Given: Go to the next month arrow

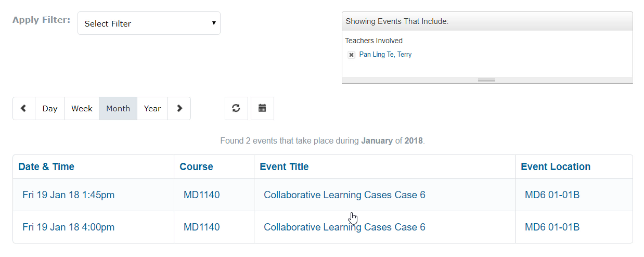Looking at the screenshot, I should pos(179,108).
